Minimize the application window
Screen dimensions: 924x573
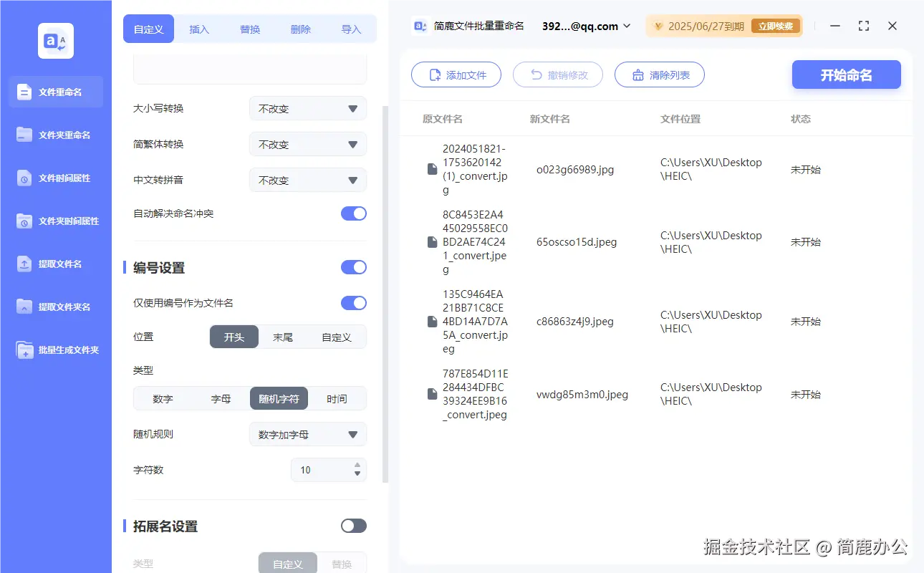835,26
